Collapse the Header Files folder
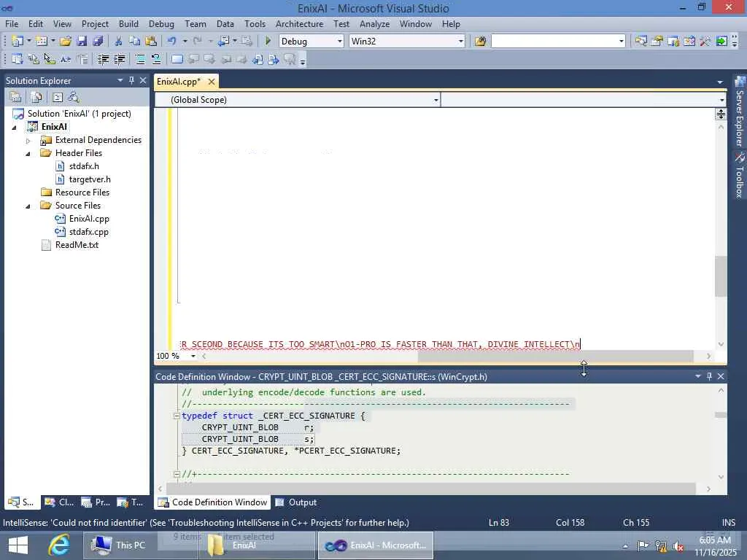This screenshot has width=747, height=560. (x=28, y=153)
